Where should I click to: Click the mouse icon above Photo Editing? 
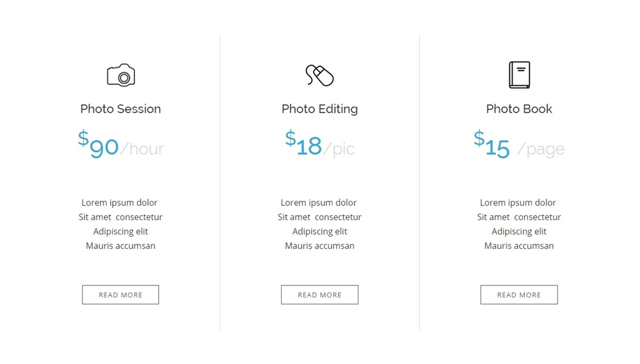[x=319, y=75]
